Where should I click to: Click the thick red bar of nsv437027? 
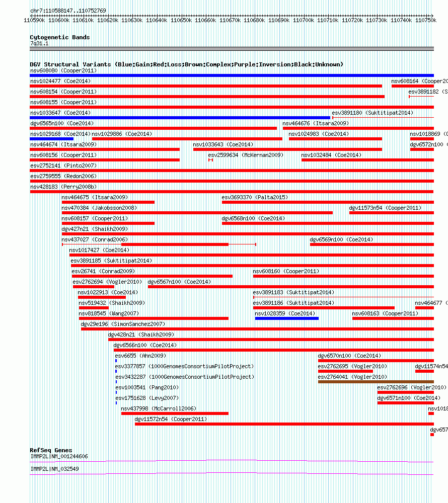point(175,245)
